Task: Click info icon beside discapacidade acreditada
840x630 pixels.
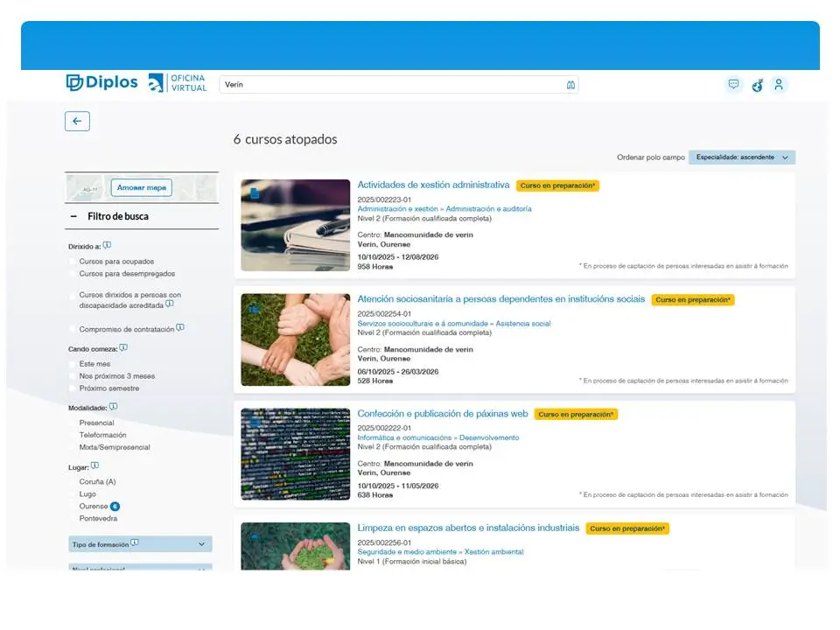Action: (x=169, y=304)
